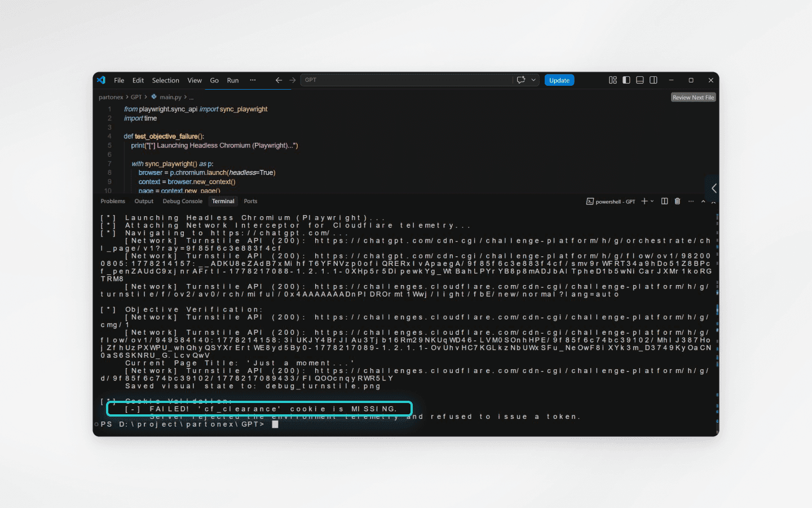Add a new terminal with the plus icon
The height and width of the screenshot is (508, 812).
pyautogui.click(x=644, y=202)
